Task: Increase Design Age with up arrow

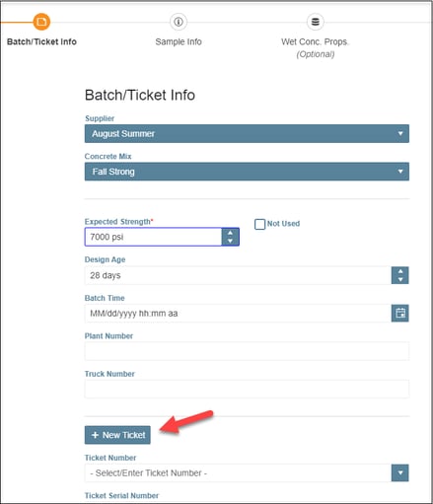Action: 400,271
